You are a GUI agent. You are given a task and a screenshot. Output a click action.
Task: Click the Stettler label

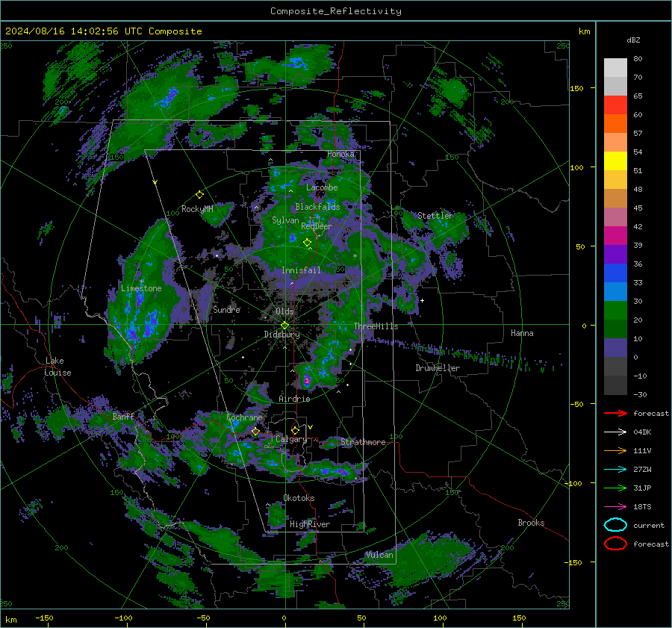pyautogui.click(x=435, y=216)
